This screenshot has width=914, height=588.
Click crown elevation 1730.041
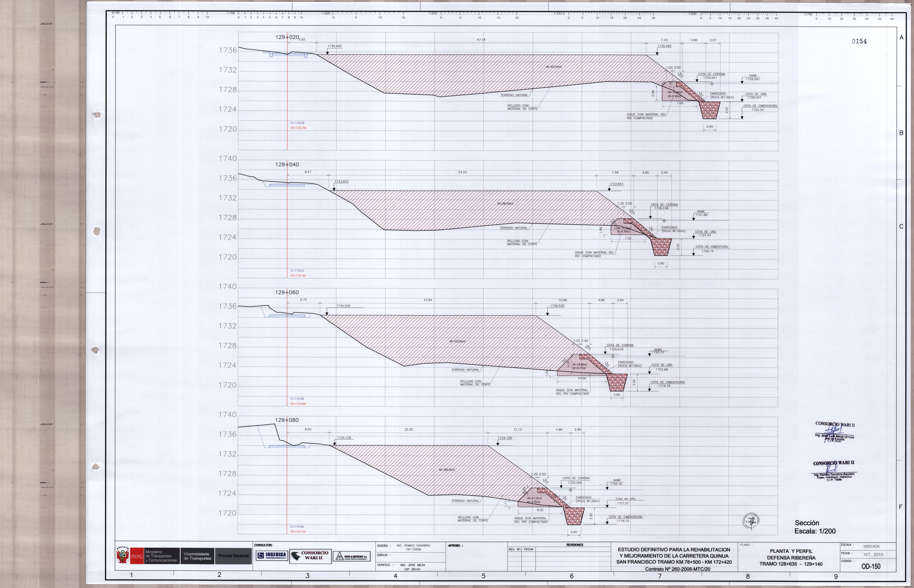[x=710, y=78]
